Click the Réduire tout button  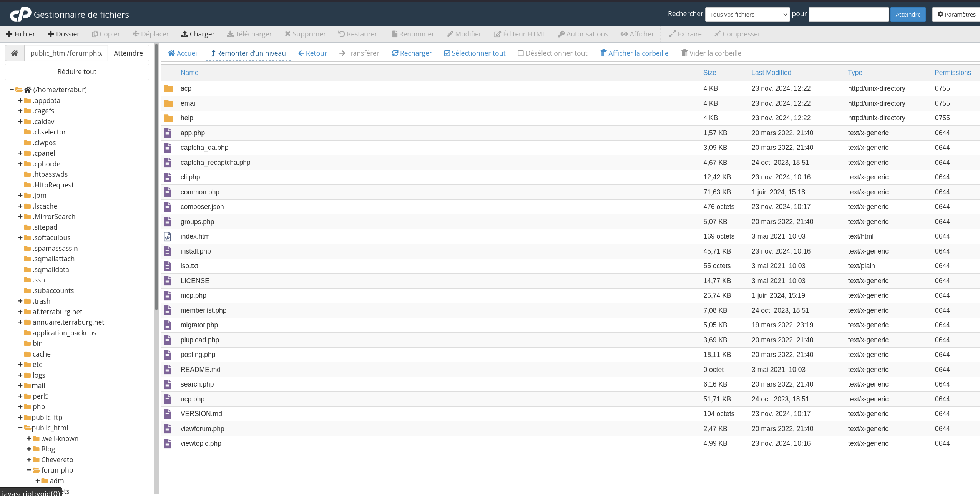[x=77, y=71]
